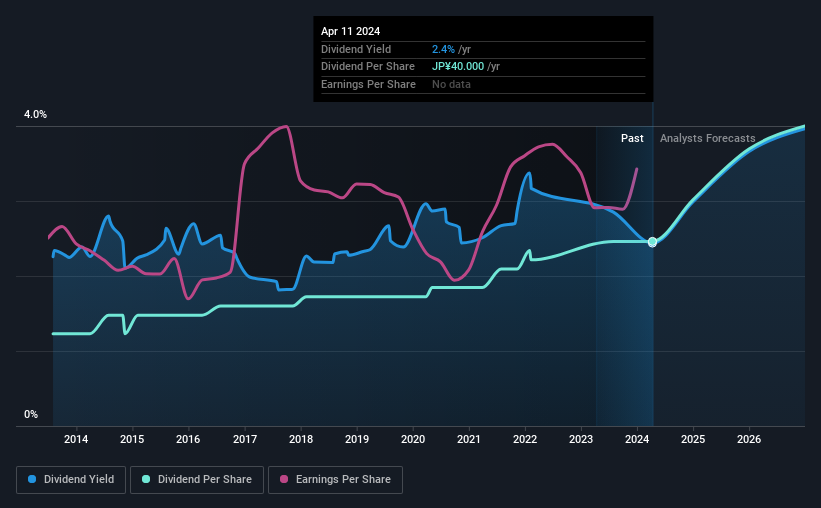Click the Past region label
821x508 pixels.
(x=632, y=138)
